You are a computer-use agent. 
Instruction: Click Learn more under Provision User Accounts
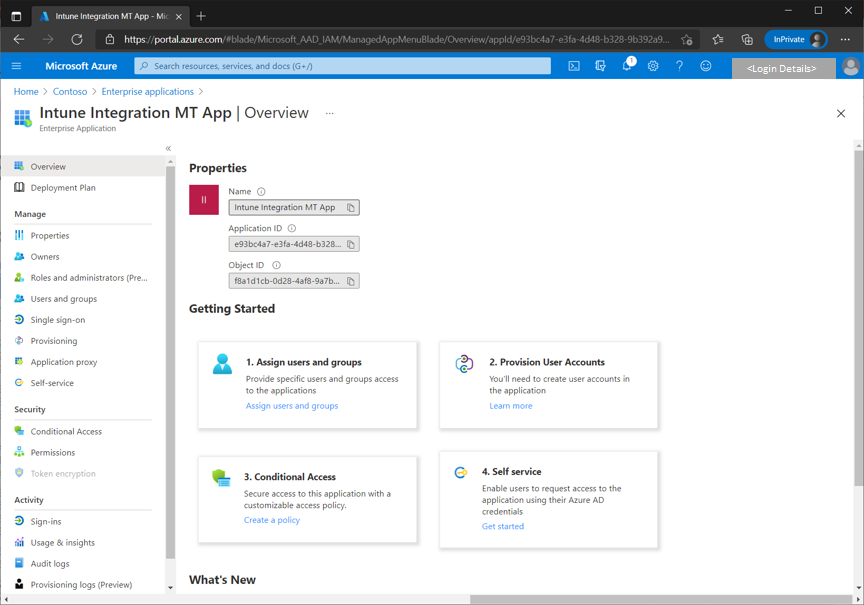[511, 406]
